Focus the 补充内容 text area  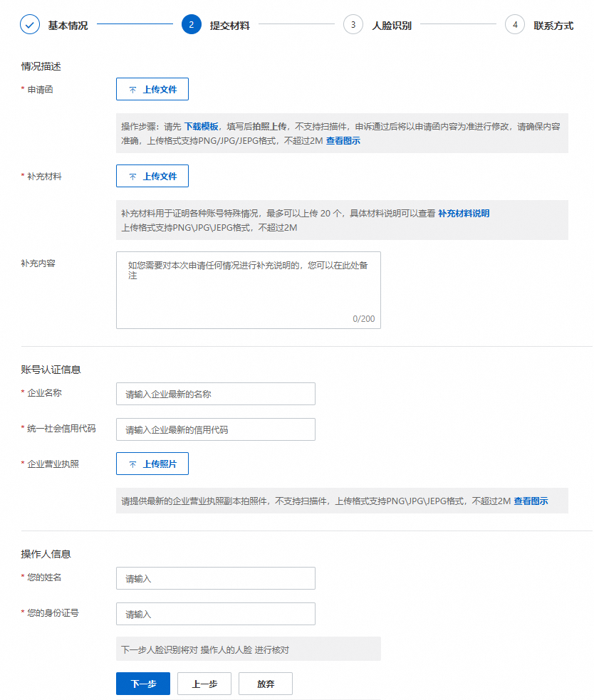[249, 290]
